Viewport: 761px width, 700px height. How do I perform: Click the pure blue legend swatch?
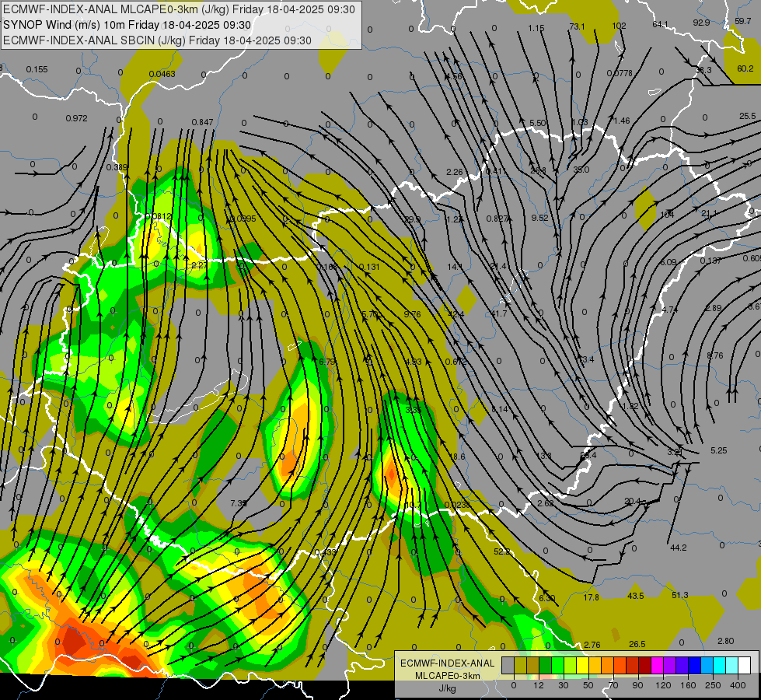(694, 666)
